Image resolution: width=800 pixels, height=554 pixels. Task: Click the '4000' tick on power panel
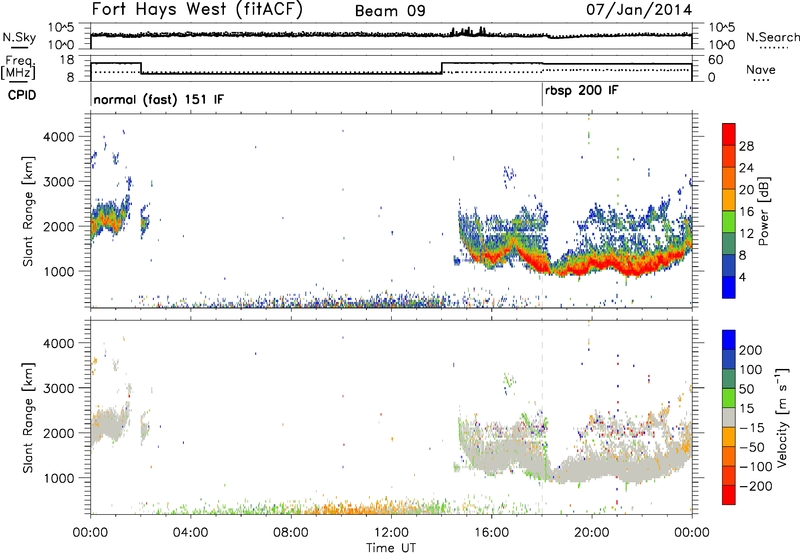pos(58,137)
